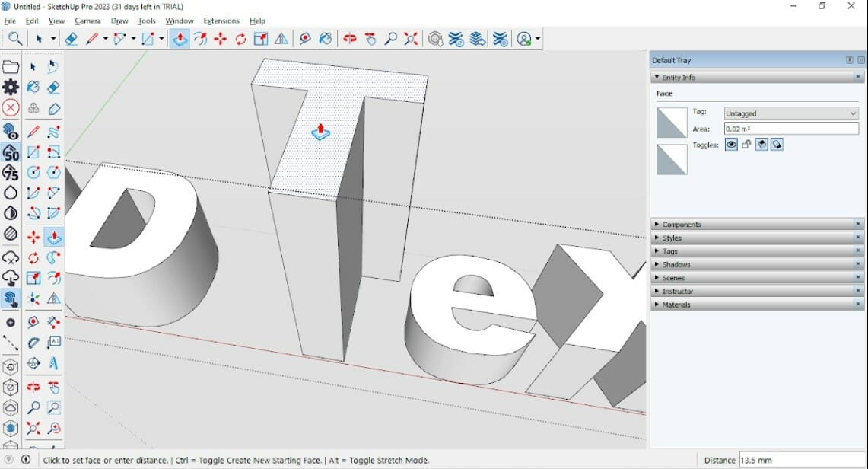The height and width of the screenshot is (469, 868).
Task: Pin the Default Tray with auto-hide button
Action: (x=849, y=60)
